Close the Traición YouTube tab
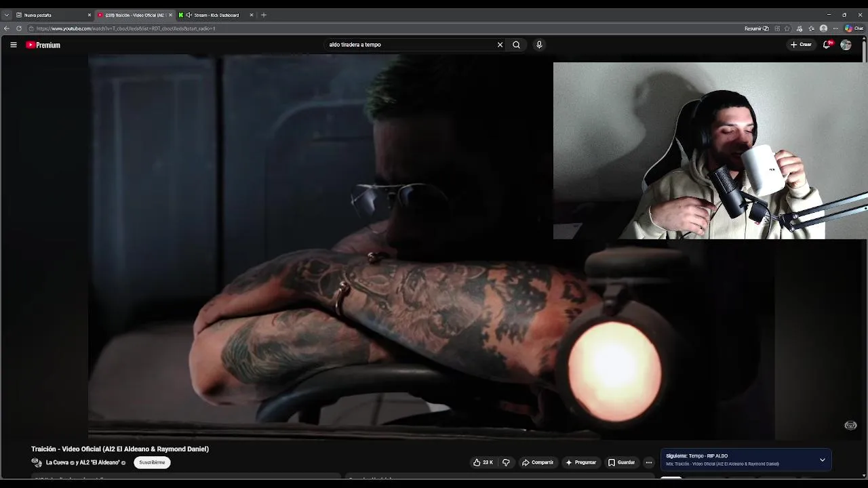The image size is (868, 488). [170, 15]
